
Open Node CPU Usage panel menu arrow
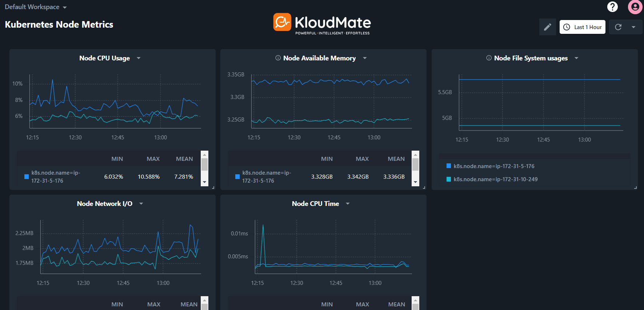[x=139, y=58]
